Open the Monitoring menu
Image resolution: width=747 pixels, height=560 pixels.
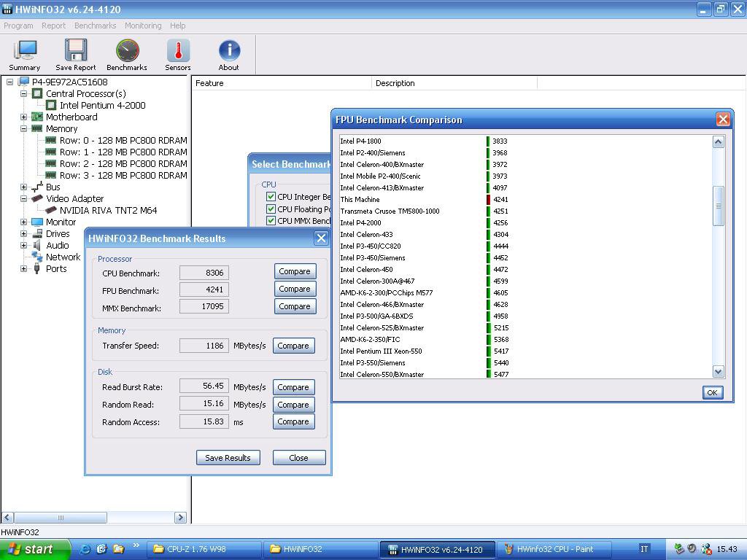143,26
